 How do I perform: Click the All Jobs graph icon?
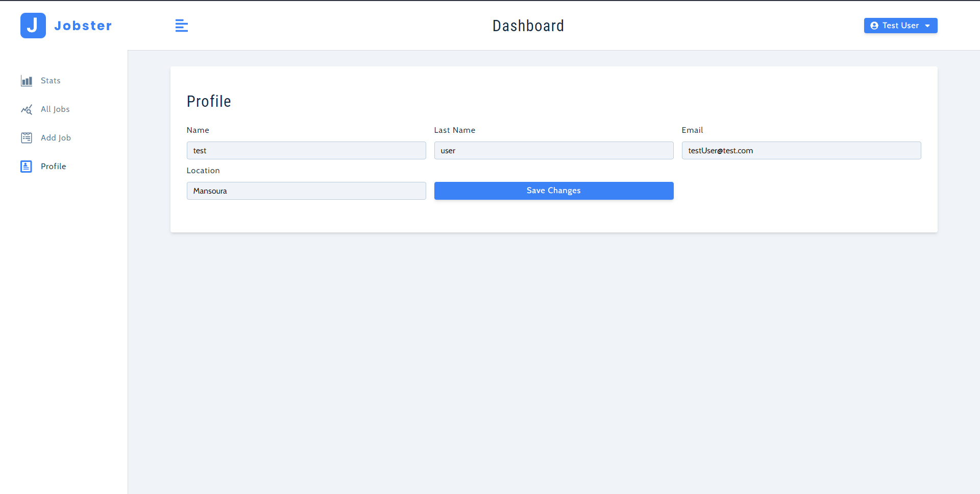click(27, 109)
